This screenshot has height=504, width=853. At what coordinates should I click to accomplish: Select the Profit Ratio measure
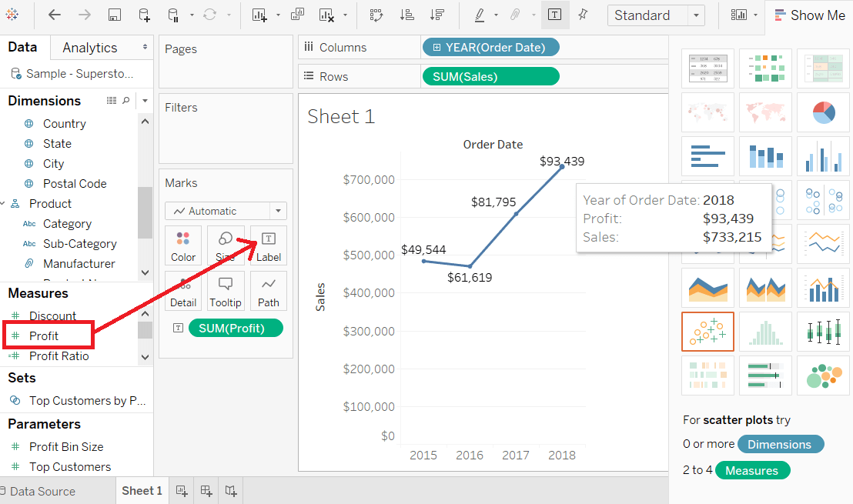[59, 356]
